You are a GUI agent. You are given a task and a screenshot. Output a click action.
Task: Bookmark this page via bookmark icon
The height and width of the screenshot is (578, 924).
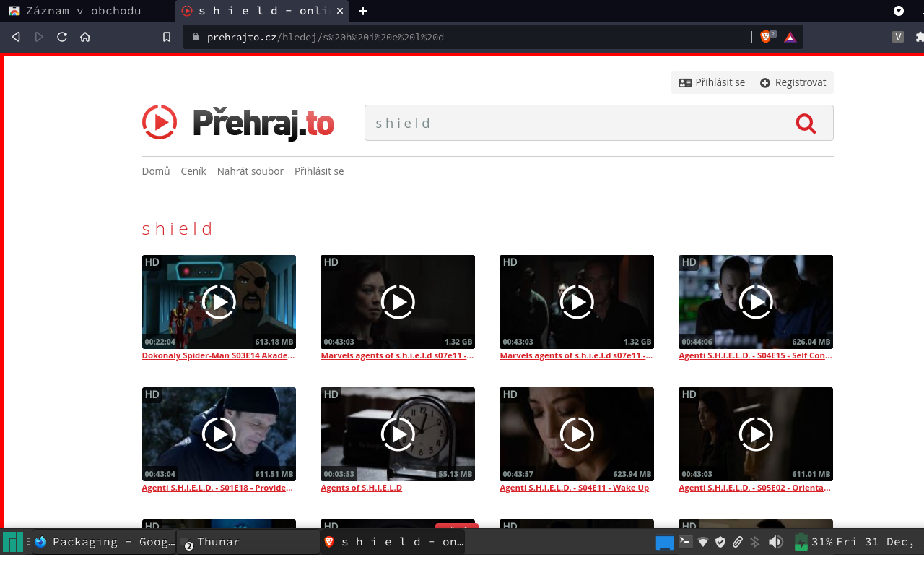167,37
